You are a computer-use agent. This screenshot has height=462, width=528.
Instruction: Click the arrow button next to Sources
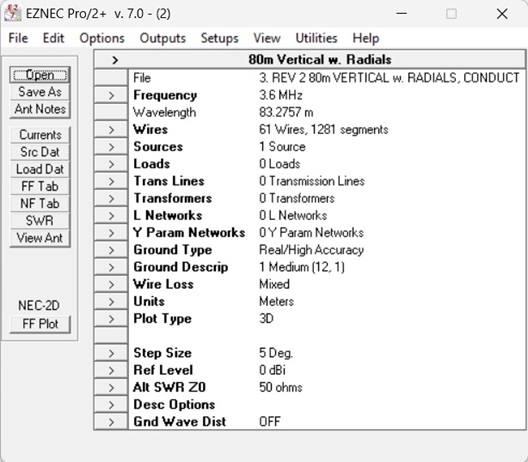[x=111, y=147]
